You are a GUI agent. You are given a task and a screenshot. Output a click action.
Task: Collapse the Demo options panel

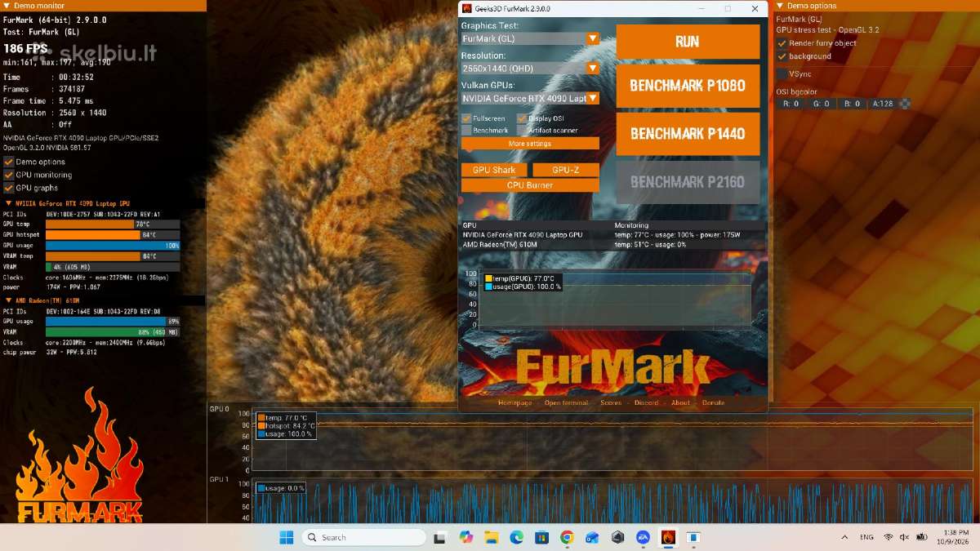coord(780,6)
